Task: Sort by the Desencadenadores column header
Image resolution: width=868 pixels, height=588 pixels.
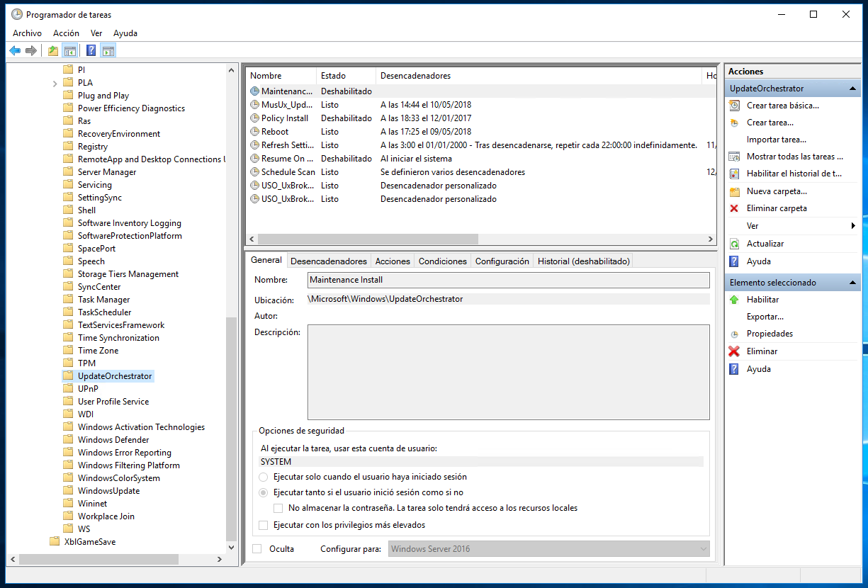Action: tap(539, 76)
